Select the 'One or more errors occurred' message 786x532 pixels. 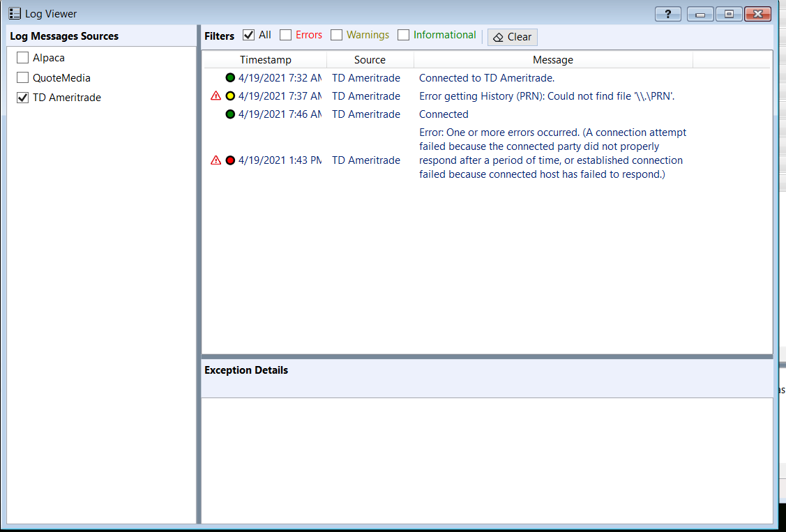tap(552, 153)
